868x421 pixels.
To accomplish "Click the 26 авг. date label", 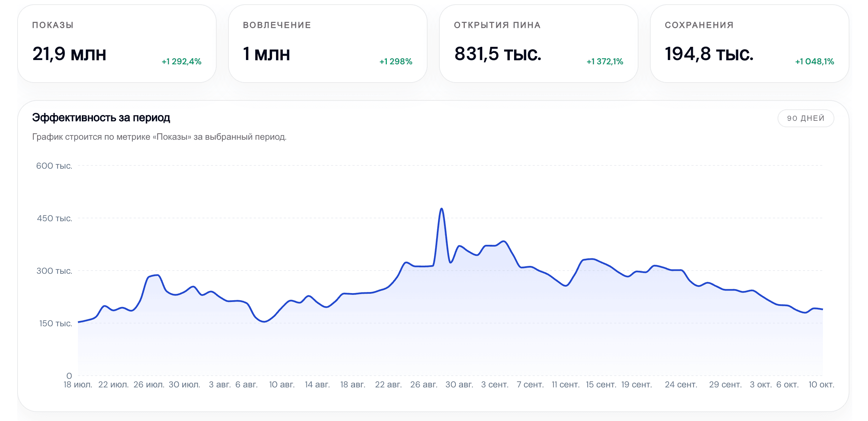I will (424, 385).
